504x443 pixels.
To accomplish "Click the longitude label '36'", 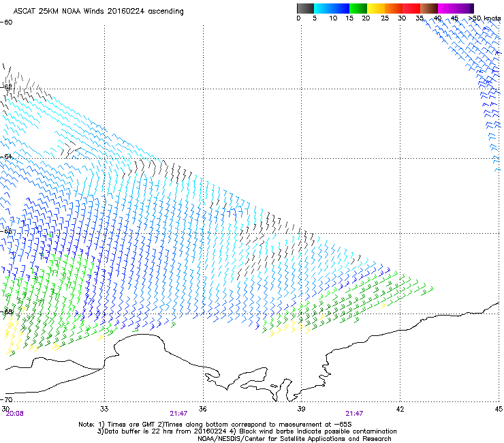I will click(202, 409).
